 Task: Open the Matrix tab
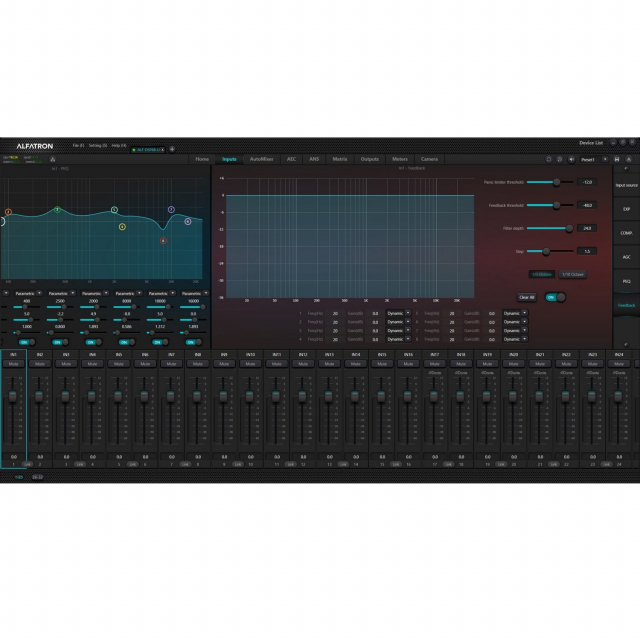click(340, 159)
